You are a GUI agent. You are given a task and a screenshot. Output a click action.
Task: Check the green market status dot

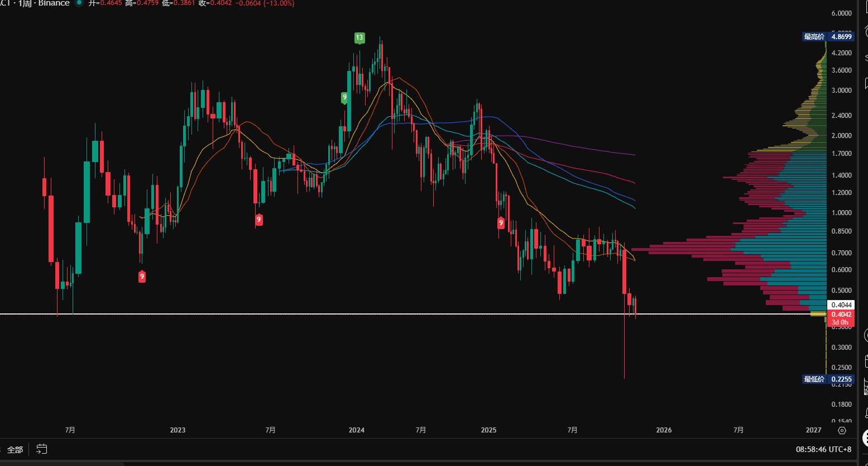tap(79, 3)
